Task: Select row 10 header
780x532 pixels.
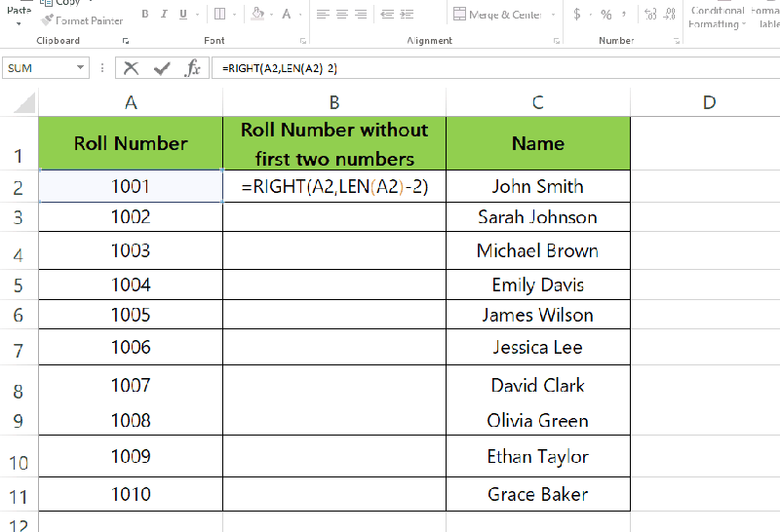Action: pos(19,456)
